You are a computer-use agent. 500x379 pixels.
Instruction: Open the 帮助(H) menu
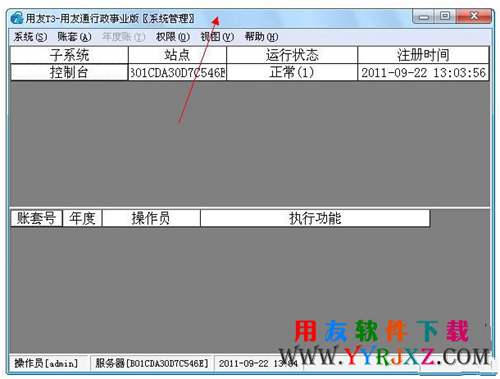(261, 37)
